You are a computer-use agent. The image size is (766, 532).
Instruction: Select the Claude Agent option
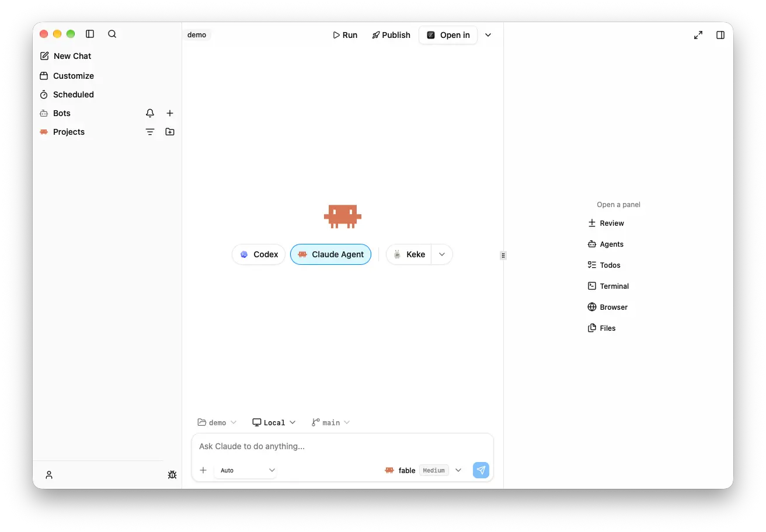pos(330,254)
